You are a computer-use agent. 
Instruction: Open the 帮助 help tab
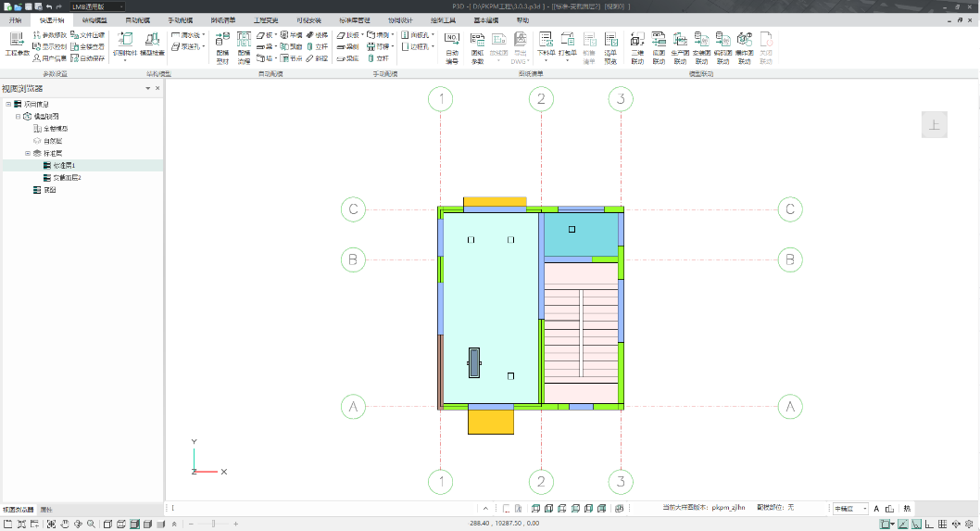(x=523, y=19)
